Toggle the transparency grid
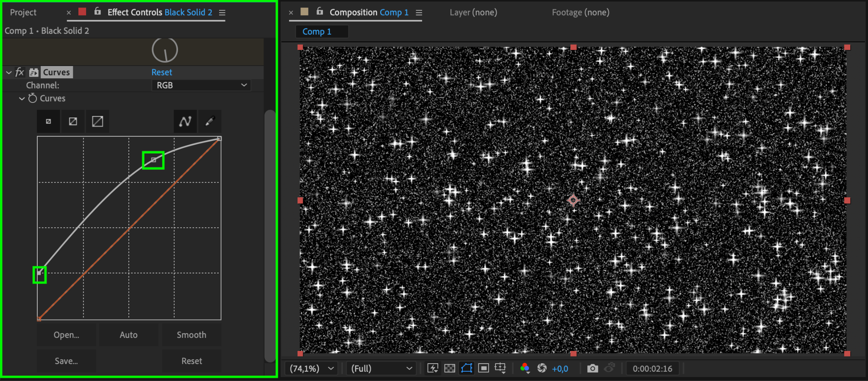This screenshot has height=381, width=868. [x=450, y=368]
